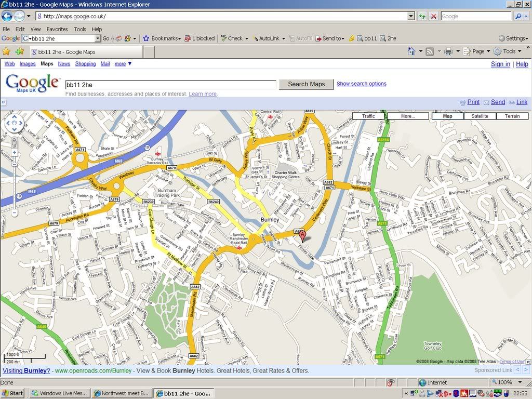Click the Bluetooth tray icon
Screen dimensions: 532x399
[456, 393]
